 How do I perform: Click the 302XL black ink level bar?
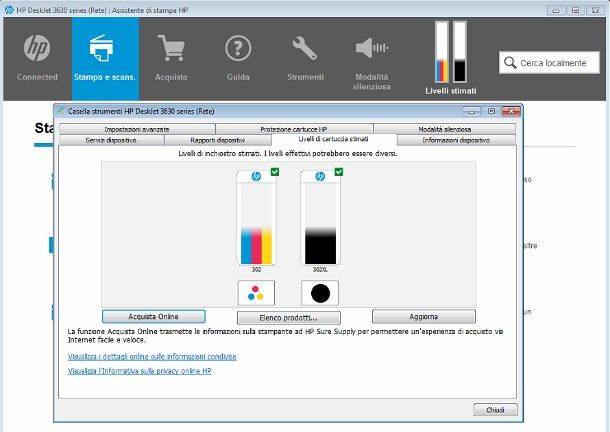pos(320,224)
